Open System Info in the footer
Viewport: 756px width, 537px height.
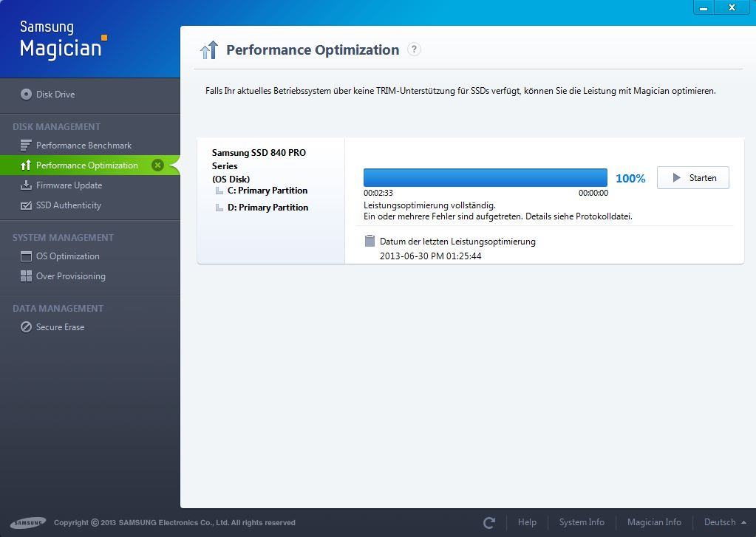point(582,522)
